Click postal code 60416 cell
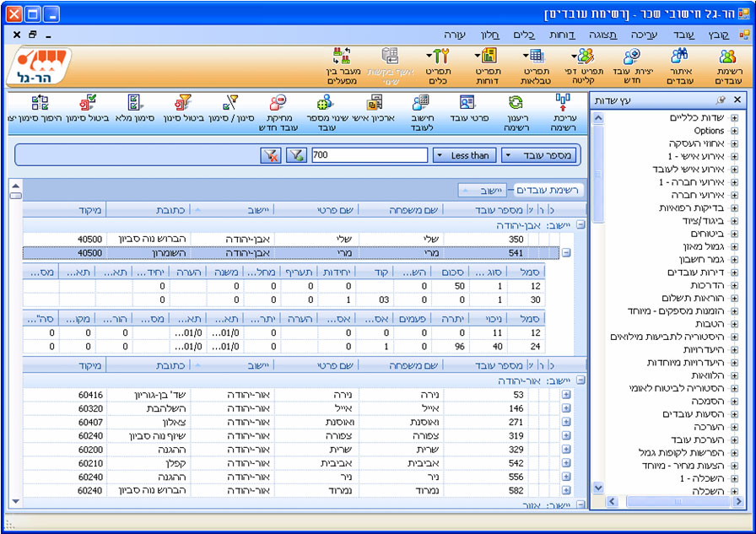Viewport: 756px width, 534px height. (65, 395)
